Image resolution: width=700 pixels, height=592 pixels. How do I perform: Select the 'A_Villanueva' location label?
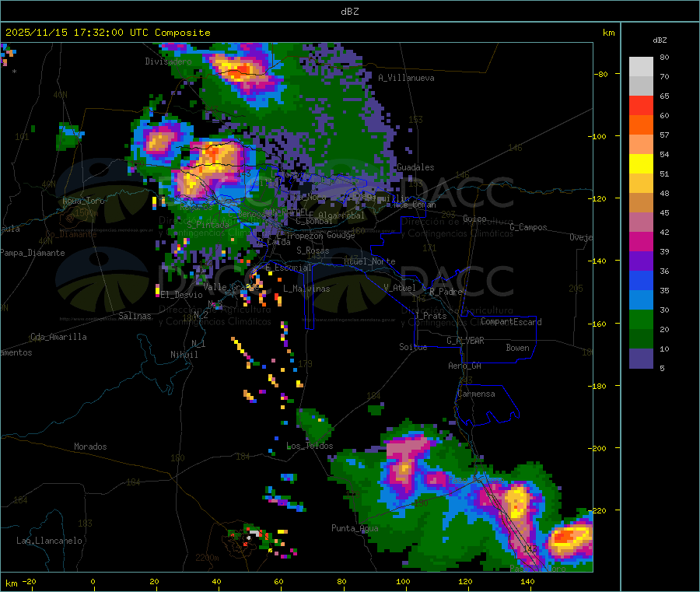click(x=406, y=78)
